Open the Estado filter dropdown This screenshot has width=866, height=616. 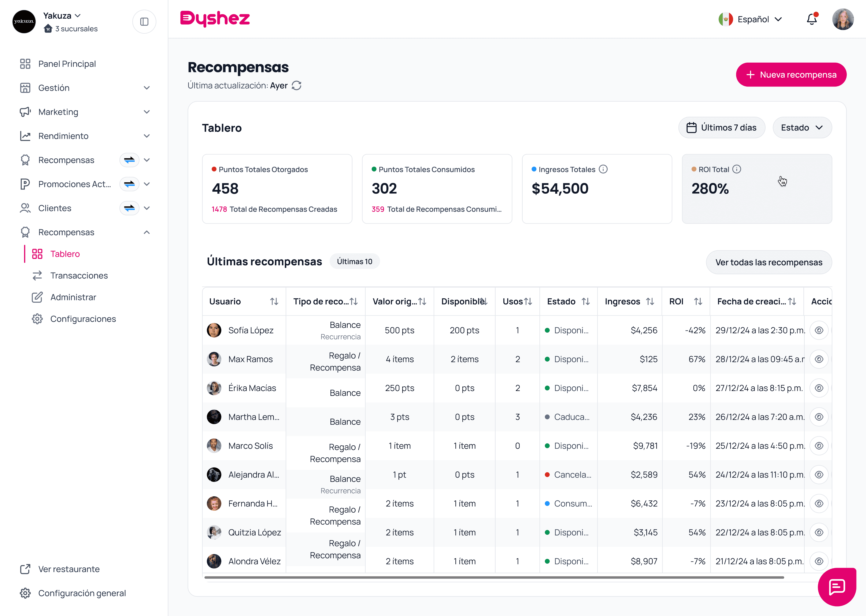point(802,128)
